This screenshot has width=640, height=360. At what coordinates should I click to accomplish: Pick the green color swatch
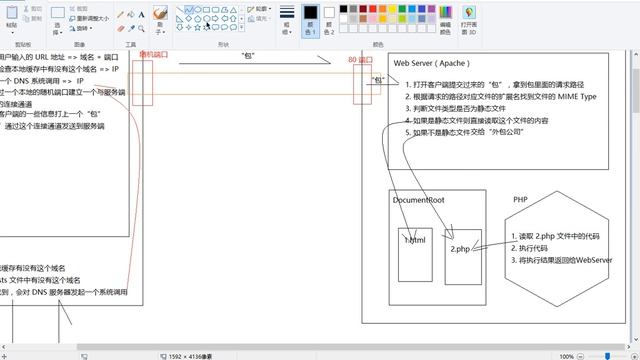coord(402,9)
